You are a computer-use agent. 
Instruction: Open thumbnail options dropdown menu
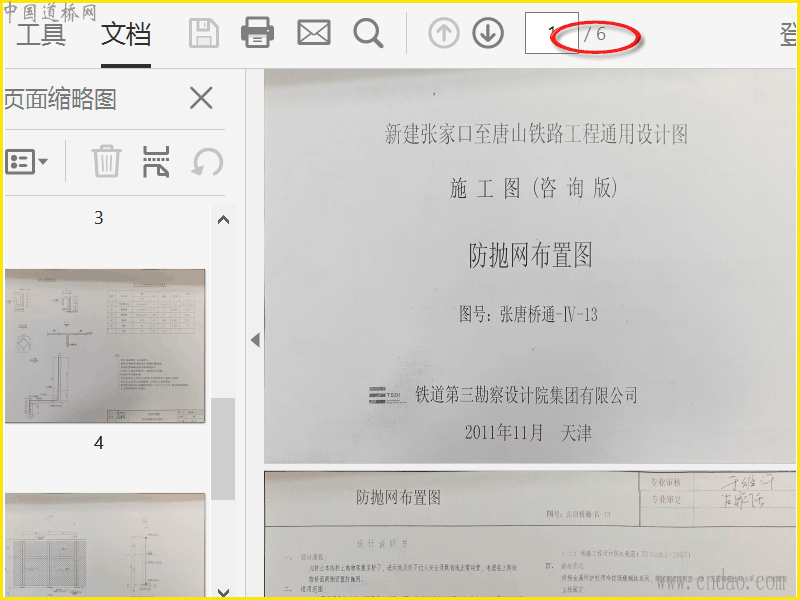[x=27, y=162]
